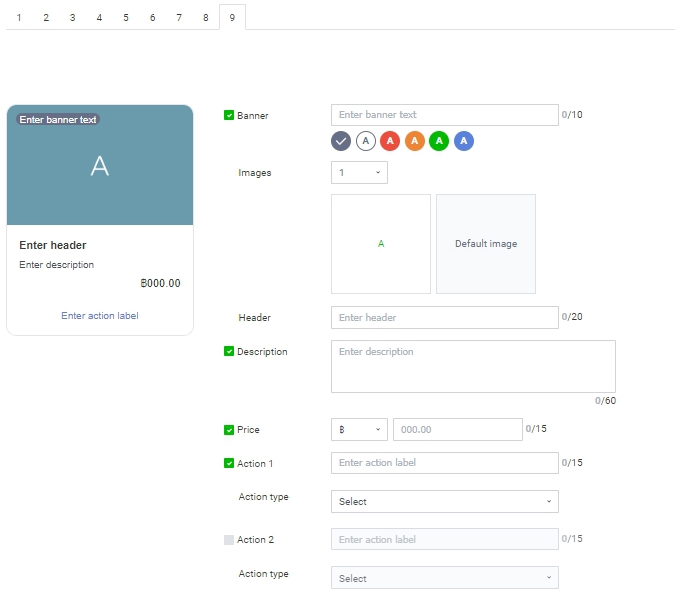Click the image upload box with green A
The width and height of the screenshot is (675, 597).
coord(381,244)
